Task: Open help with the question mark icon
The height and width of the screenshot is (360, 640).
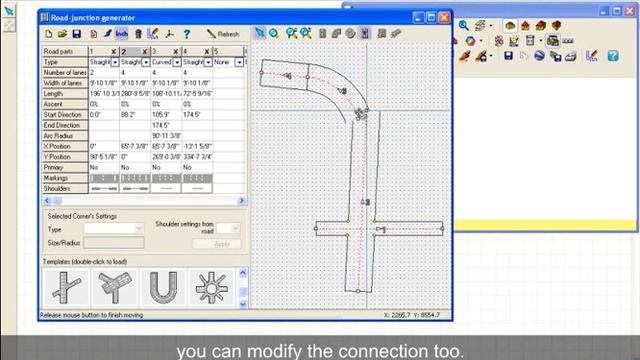Action: 187,34
